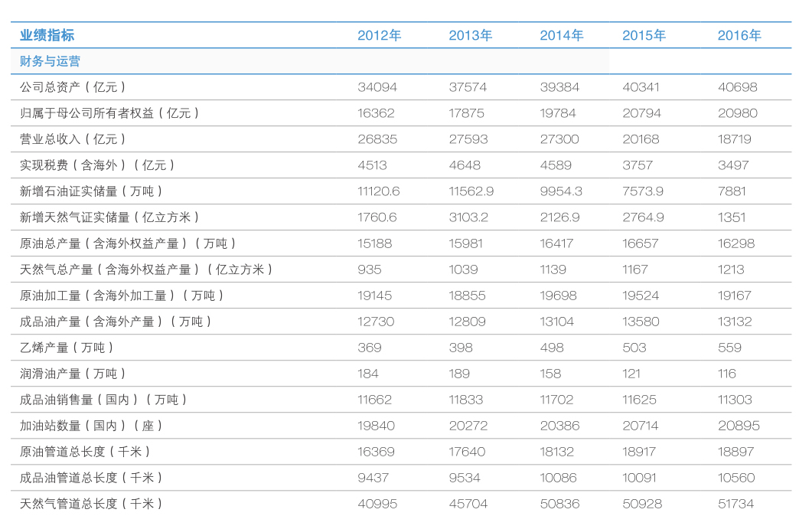Select the 2013 gas station count 20272
The image size is (812, 516).
[468, 426]
